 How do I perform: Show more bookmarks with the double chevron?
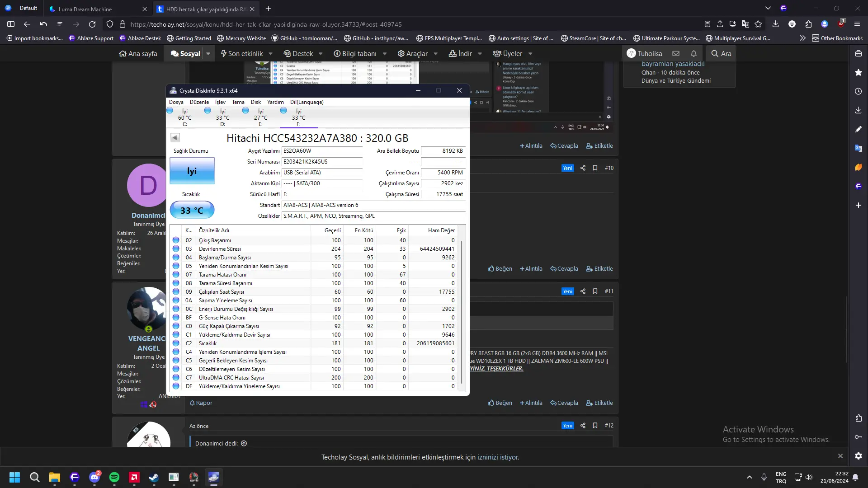click(802, 38)
